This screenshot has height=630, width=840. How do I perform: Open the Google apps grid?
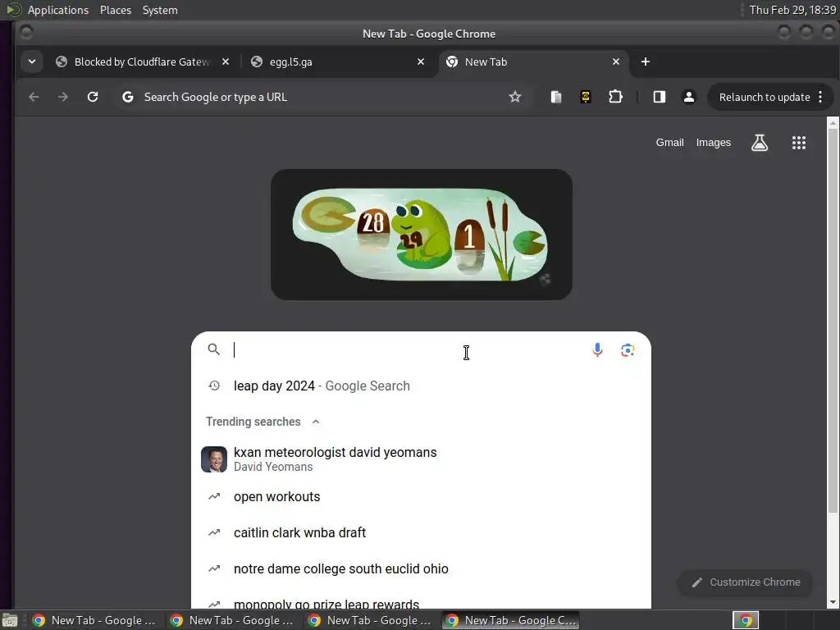pyautogui.click(x=799, y=143)
